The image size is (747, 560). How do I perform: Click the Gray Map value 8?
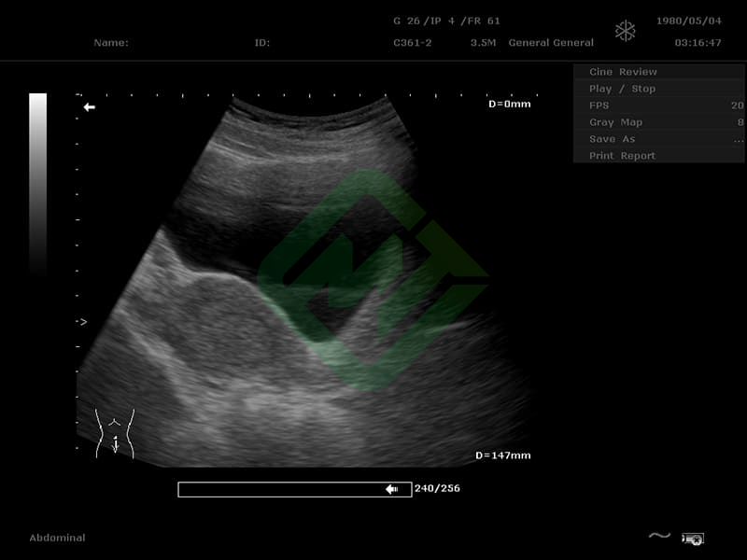pyautogui.click(x=740, y=122)
